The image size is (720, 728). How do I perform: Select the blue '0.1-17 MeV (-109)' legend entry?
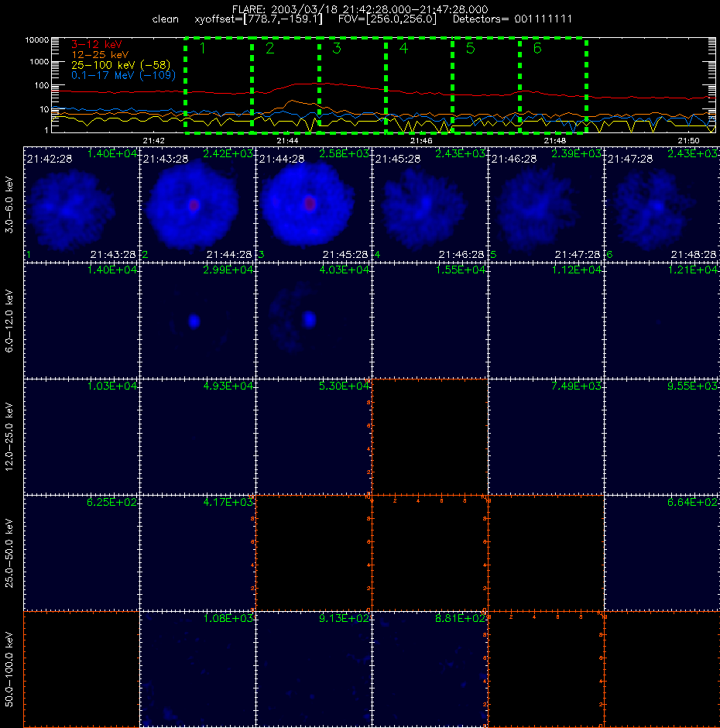pos(123,75)
